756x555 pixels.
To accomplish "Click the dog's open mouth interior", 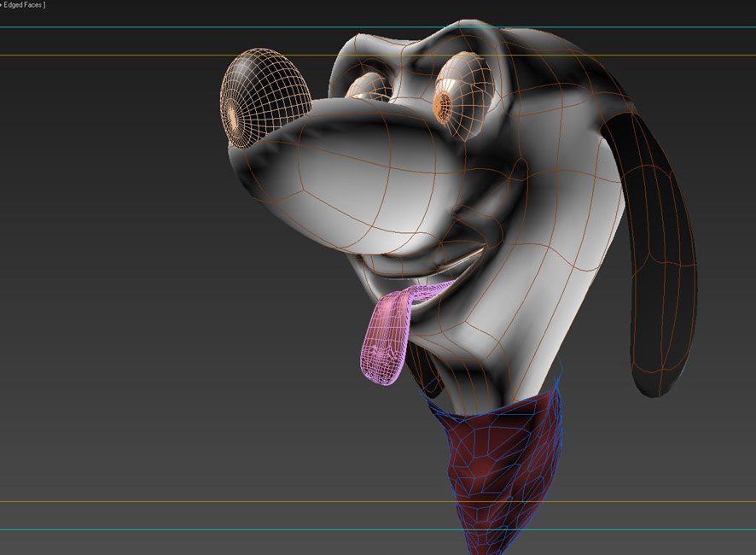I will point(457,273).
